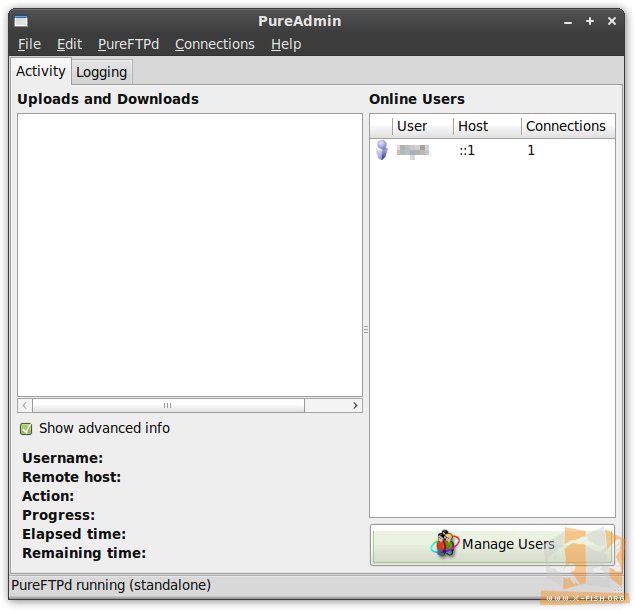Close the PureAdmin window

coord(612,21)
